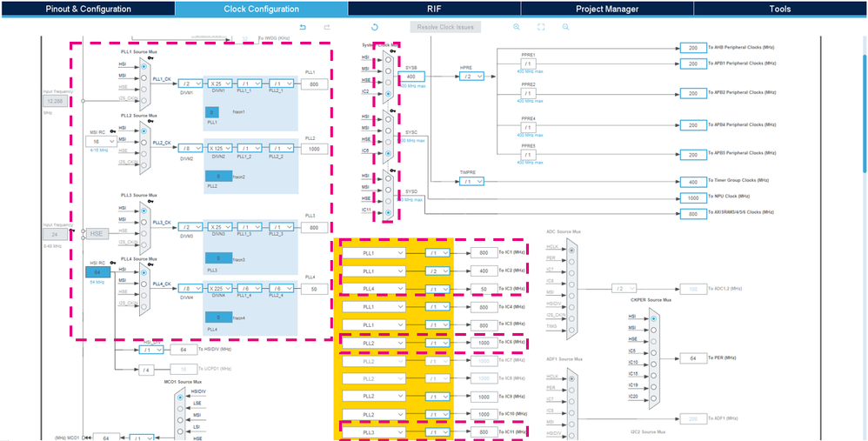
Task: Open the Tools tab
Action: [x=779, y=9]
